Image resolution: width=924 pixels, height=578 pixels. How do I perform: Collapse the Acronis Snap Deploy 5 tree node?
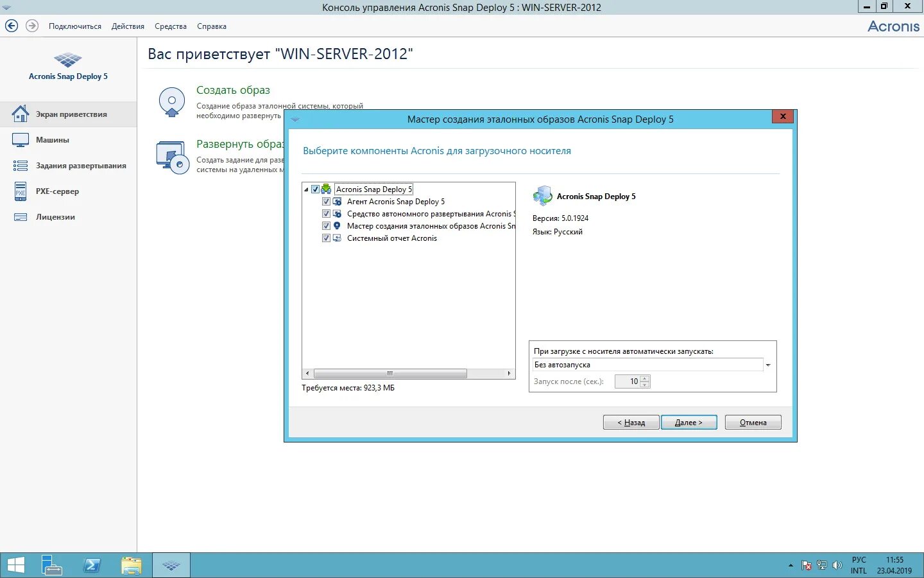306,189
